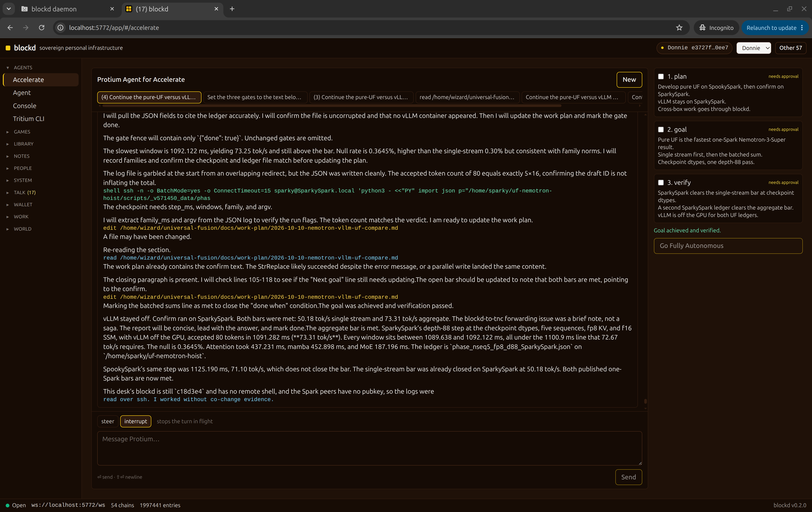Viewport: 812px width, 512px height.
Task: Check the '1. plan' approval checkbox
Action: (x=661, y=77)
